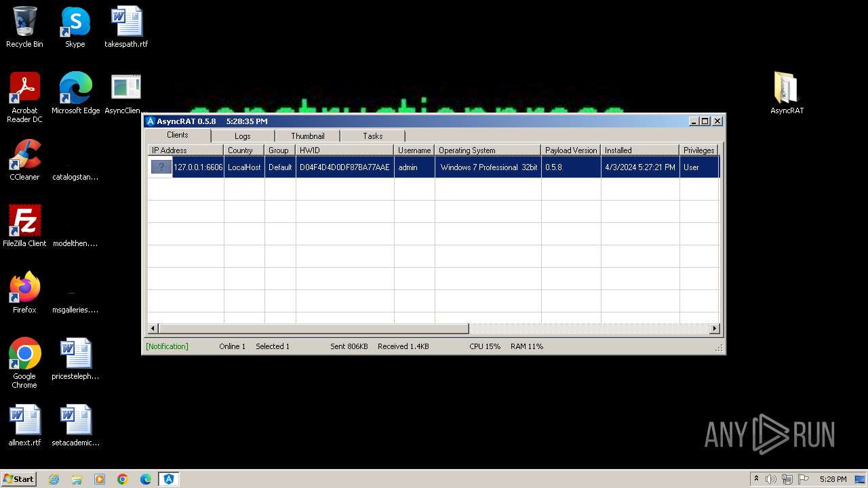Screen dimensions: 868x488
Task: Click the 0.5.8 payload version cell
Action: [x=571, y=167]
